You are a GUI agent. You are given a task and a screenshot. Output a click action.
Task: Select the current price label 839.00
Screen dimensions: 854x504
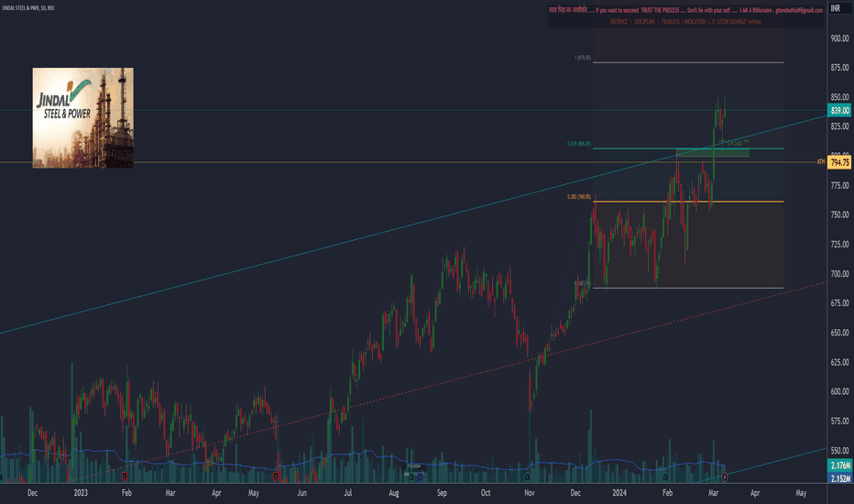[x=839, y=111]
